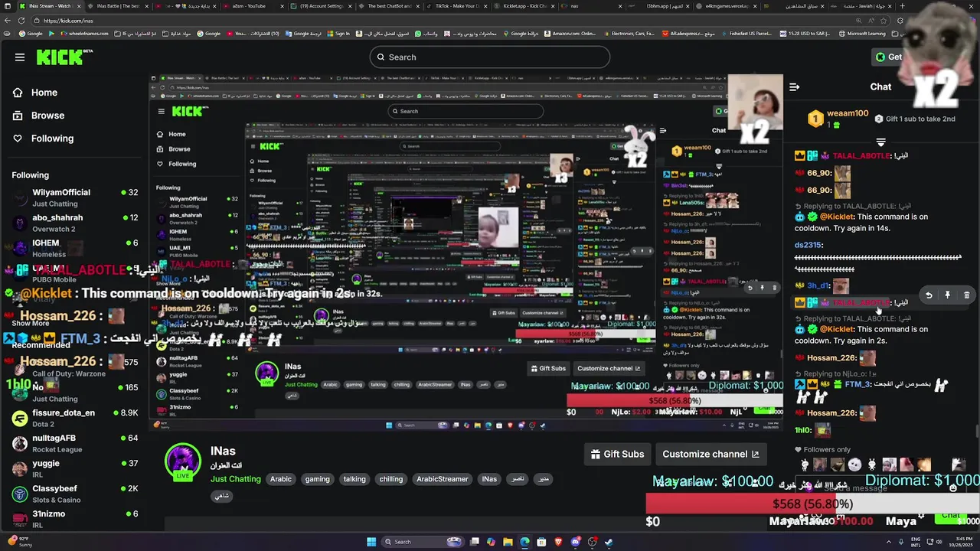Open abo_shahrah's channel in Following

[74, 223]
